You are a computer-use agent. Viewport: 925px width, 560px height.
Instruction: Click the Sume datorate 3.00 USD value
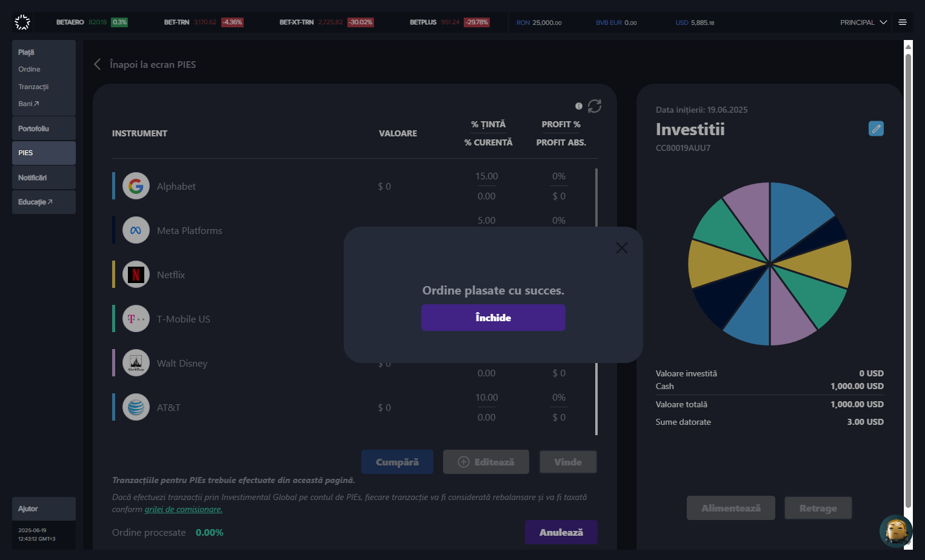[x=866, y=422]
